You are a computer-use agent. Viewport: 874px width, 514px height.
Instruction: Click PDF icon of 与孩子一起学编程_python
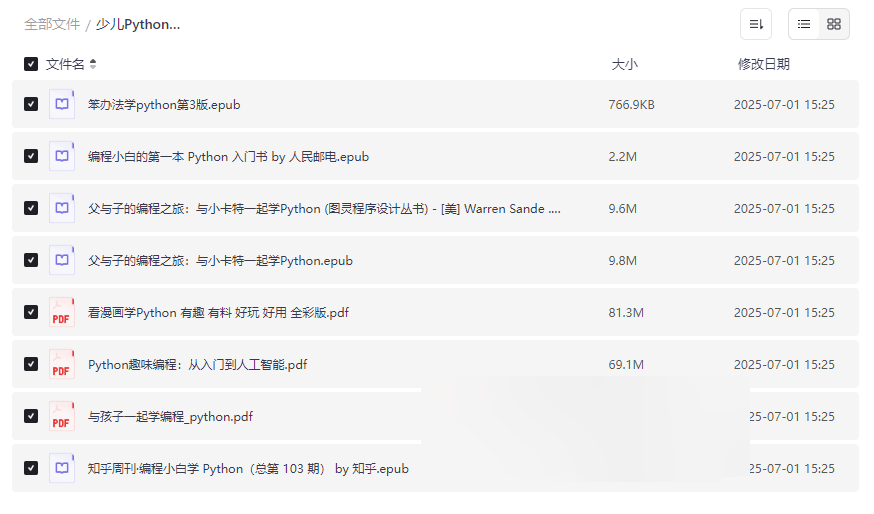[62, 416]
